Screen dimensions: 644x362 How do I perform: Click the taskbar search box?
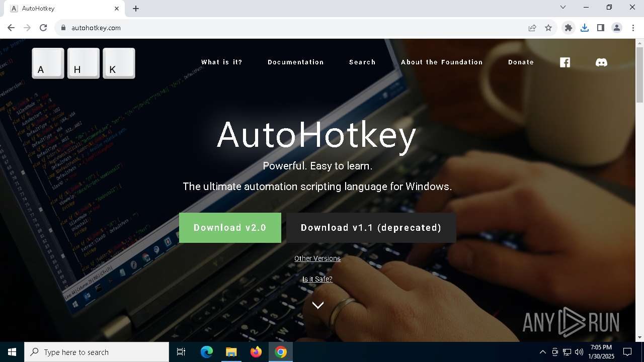pyautogui.click(x=97, y=352)
